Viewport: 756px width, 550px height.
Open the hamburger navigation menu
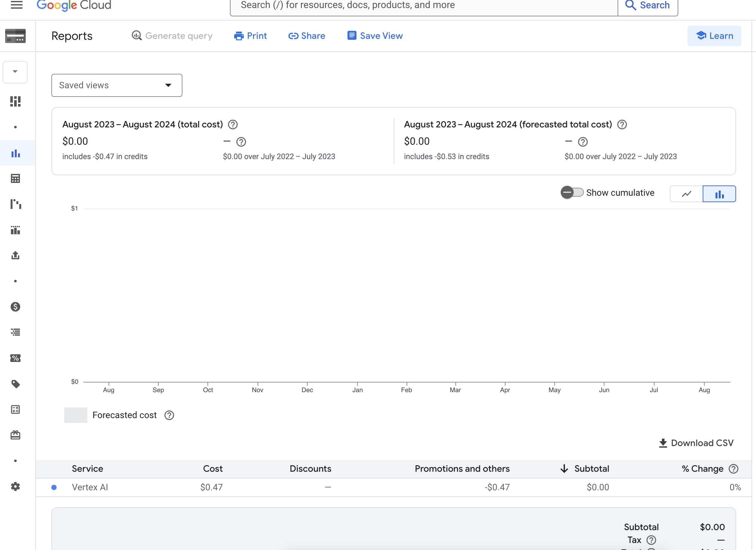(x=16, y=5)
